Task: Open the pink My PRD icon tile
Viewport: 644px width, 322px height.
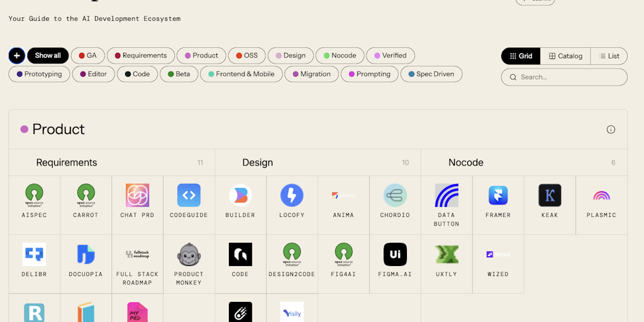Action: [x=137, y=312]
